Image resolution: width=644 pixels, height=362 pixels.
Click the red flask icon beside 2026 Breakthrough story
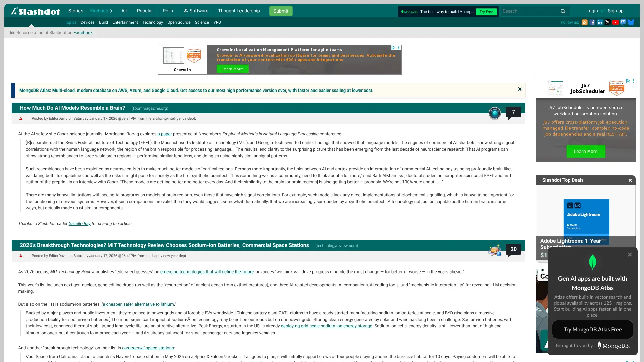[21, 256]
